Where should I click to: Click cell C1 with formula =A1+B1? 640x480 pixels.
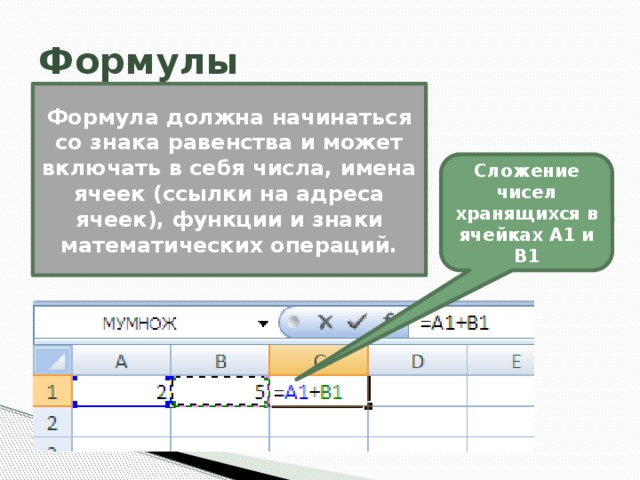[x=319, y=391]
